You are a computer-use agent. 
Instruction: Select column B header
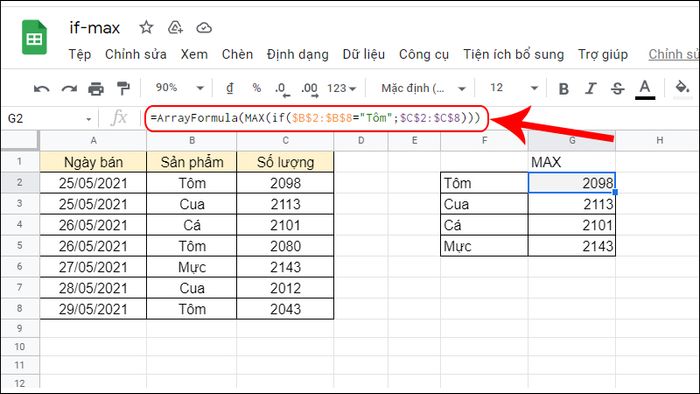tap(192, 141)
